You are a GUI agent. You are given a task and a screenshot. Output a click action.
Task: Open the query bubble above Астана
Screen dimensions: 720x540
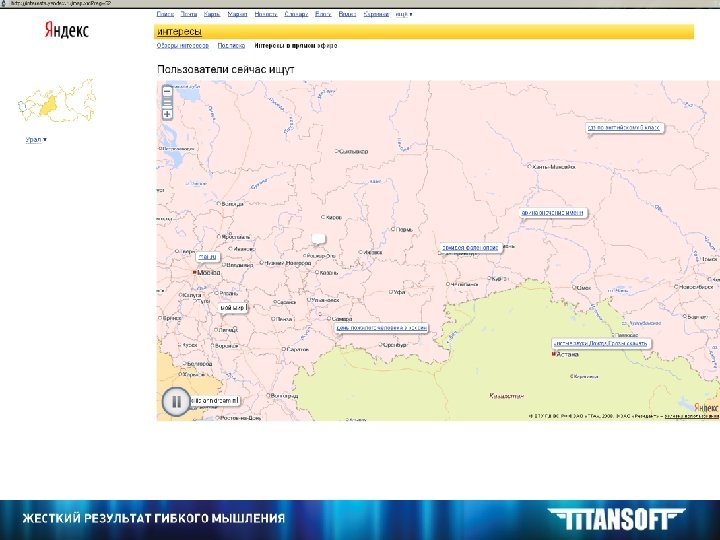coord(601,343)
